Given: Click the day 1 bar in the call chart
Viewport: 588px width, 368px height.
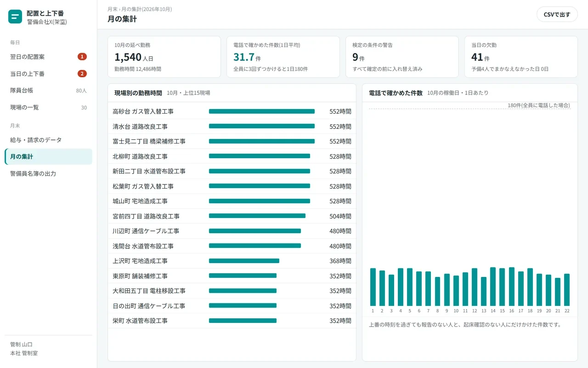Looking at the screenshot, I should click(373, 287).
